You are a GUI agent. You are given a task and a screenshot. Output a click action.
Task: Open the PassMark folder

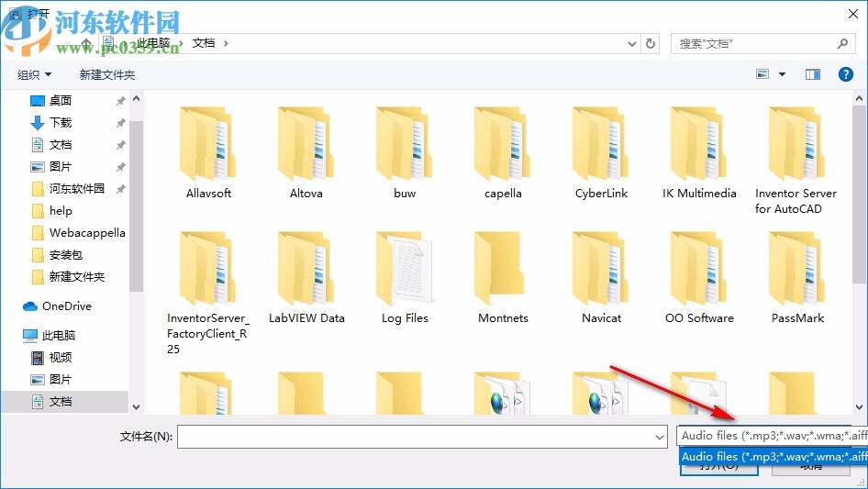[797, 277]
